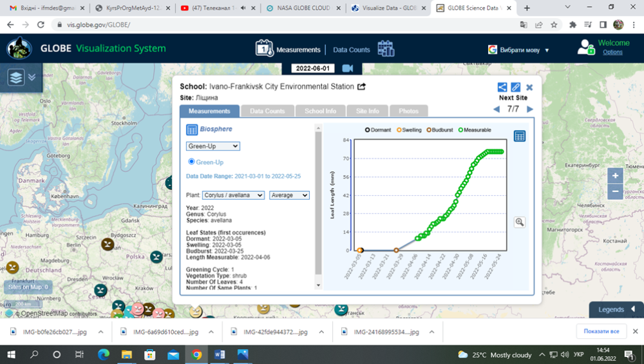Select the Green-Up radio button
The image size is (644, 364).
tap(191, 162)
